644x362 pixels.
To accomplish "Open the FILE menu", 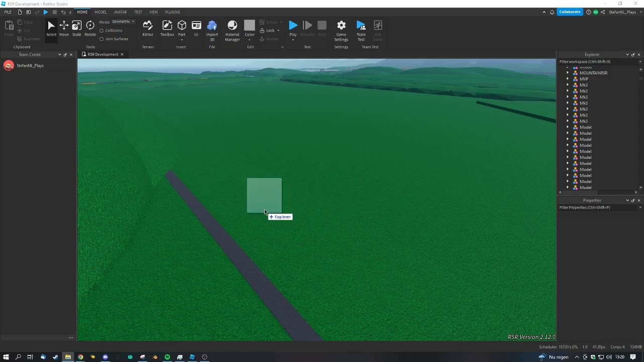I will click(x=8, y=12).
